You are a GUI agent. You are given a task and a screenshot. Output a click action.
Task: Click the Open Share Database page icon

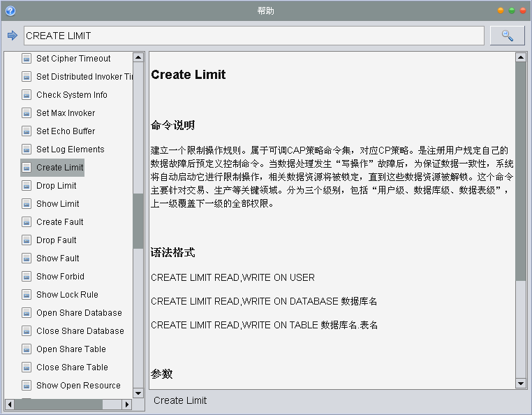click(27, 313)
